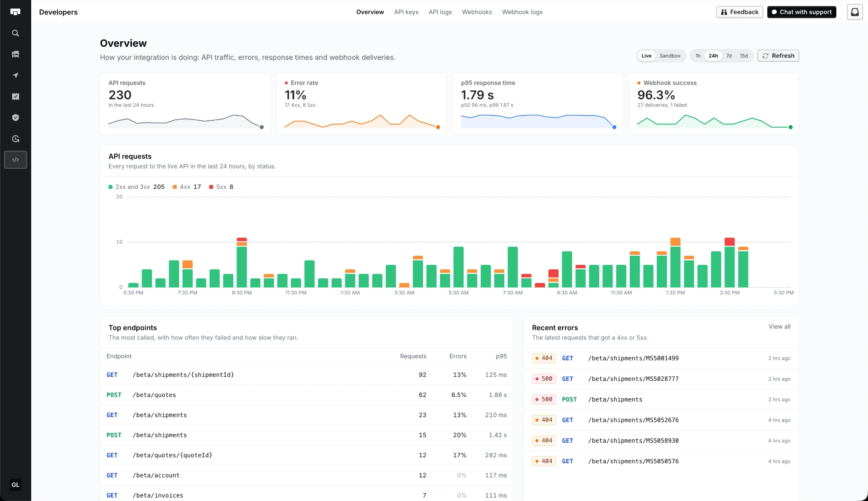The width and height of the screenshot is (868, 501).
Task: Open the Error rate 11% card
Action: coord(362,104)
